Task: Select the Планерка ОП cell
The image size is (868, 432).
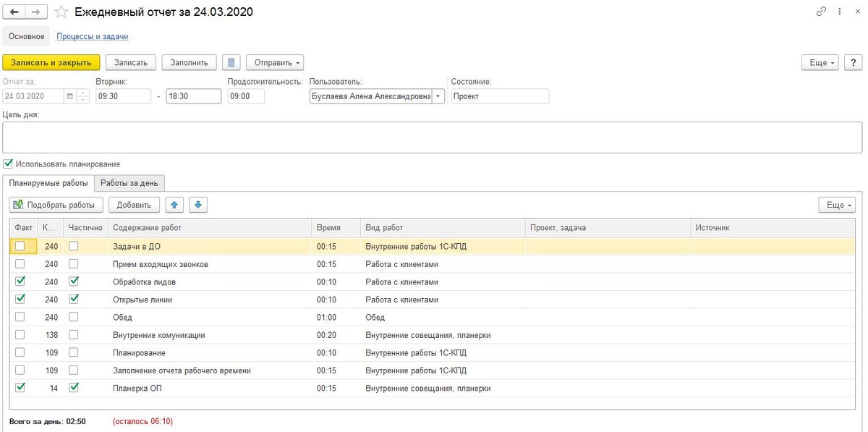Action: coord(209,388)
